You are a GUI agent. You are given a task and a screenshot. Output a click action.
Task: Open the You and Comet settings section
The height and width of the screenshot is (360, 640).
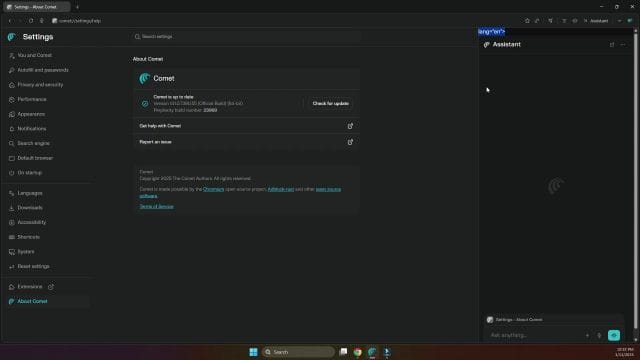coord(35,55)
